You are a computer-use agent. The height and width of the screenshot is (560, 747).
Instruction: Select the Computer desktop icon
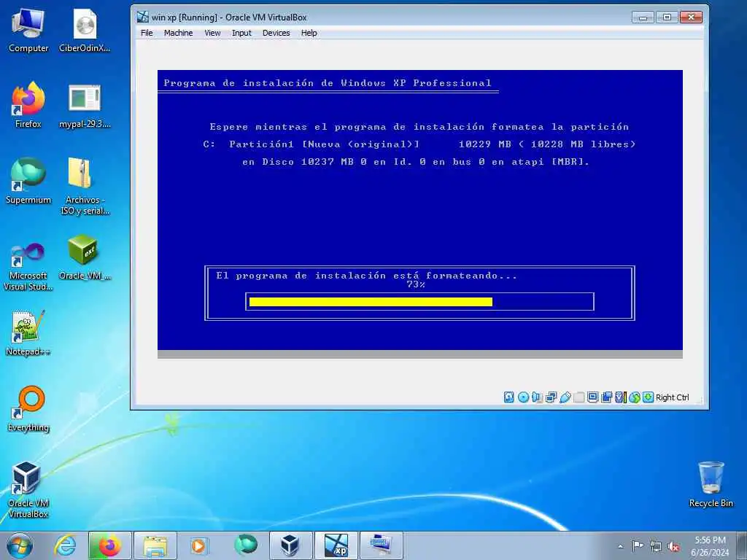pyautogui.click(x=28, y=31)
